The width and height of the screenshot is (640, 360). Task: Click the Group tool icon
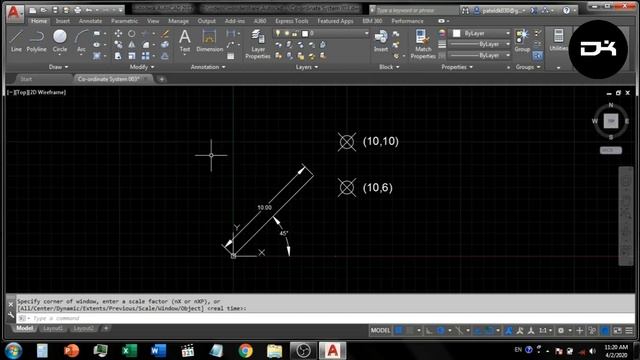pyautogui.click(x=522, y=41)
